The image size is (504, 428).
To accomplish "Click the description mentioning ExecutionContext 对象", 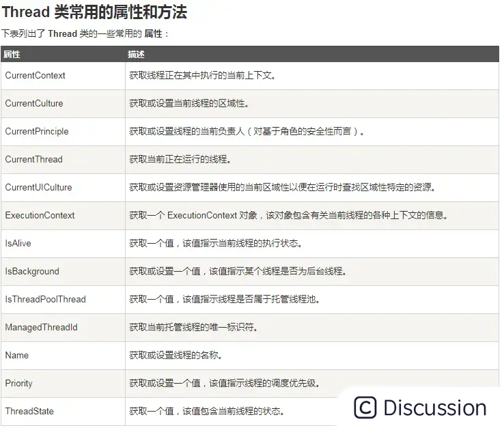I will [x=288, y=215].
